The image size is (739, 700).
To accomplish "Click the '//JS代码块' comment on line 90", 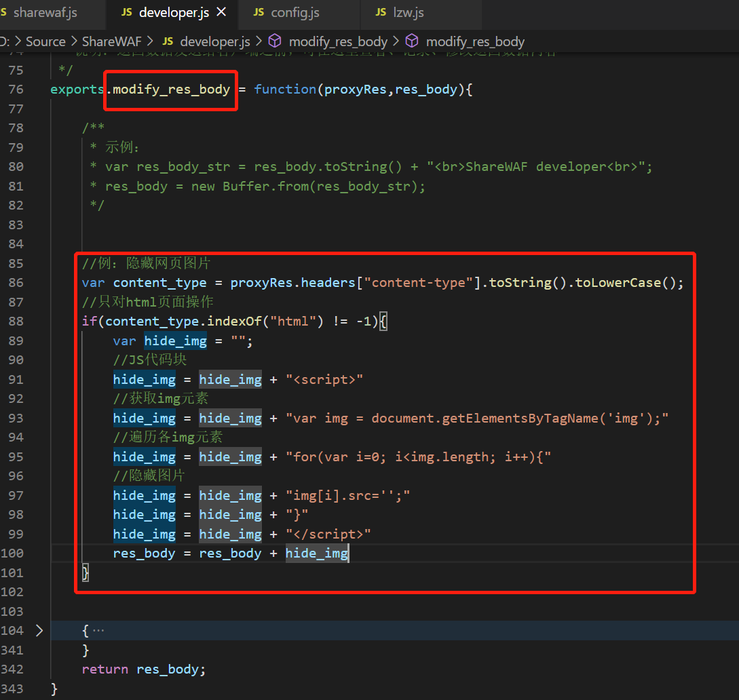I will (150, 360).
